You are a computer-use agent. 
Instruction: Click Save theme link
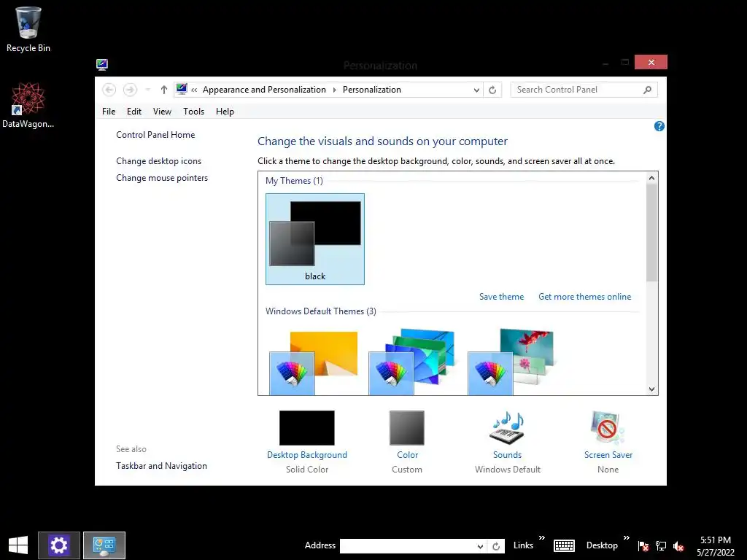coord(501,297)
